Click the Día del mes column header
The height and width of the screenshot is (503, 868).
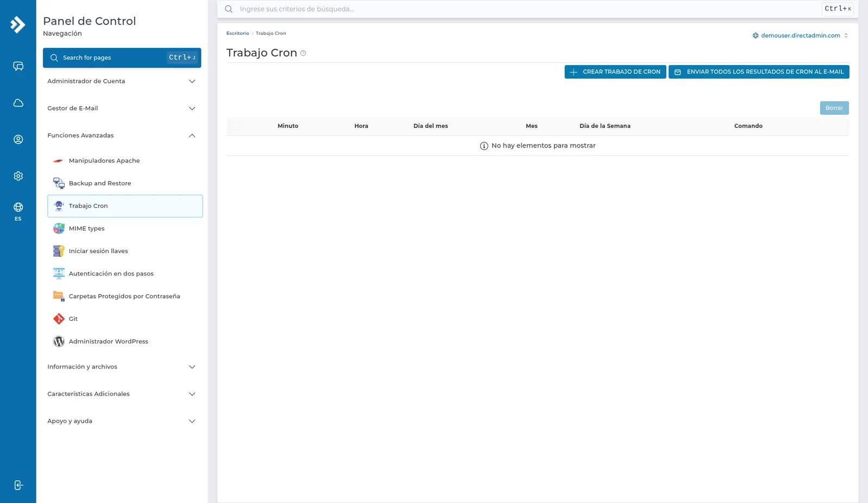coord(431,126)
